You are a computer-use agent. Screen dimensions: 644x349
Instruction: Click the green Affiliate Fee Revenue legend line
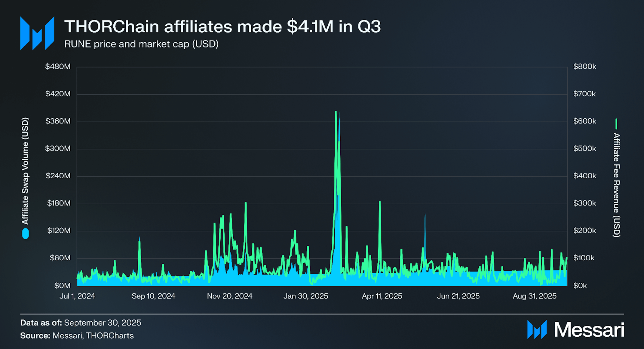coord(616,124)
